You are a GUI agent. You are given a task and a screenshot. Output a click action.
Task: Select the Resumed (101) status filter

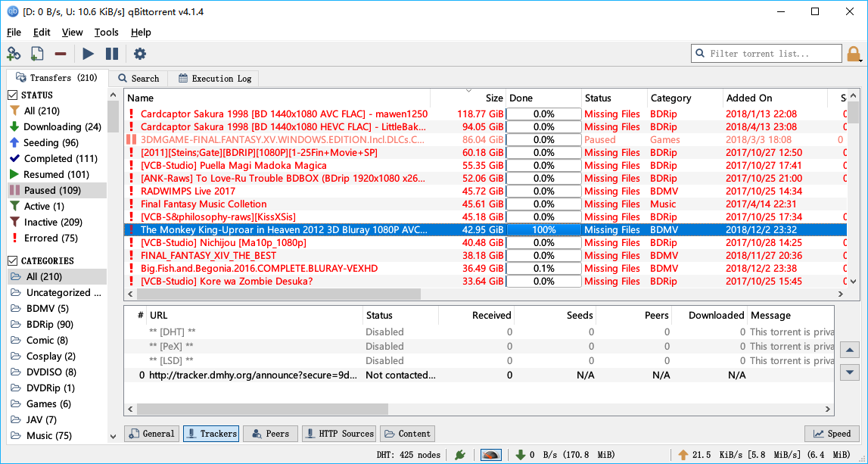pos(57,174)
